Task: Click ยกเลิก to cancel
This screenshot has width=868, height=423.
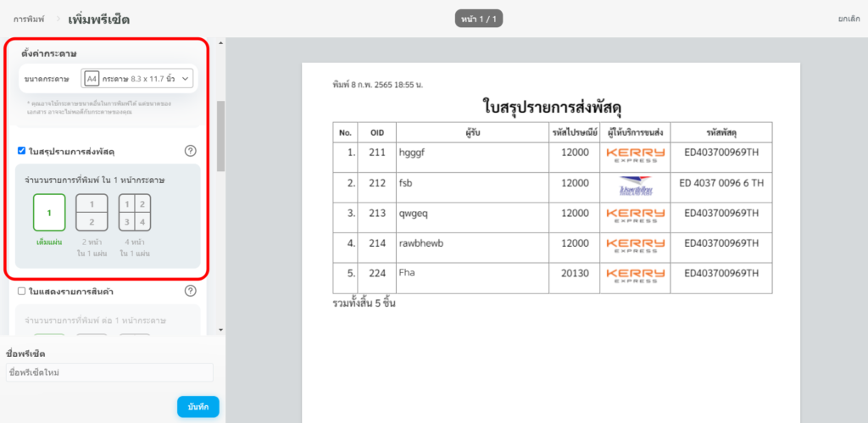Action: [850, 19]
